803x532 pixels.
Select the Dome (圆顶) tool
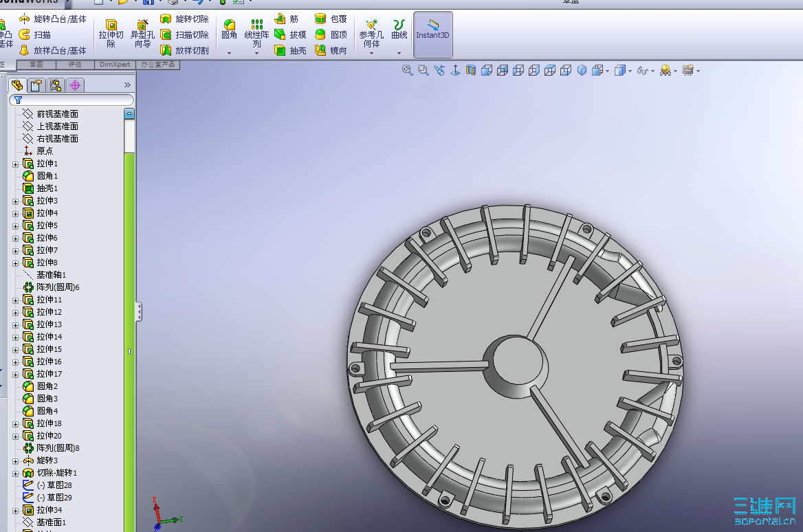(x=331, y=35)
